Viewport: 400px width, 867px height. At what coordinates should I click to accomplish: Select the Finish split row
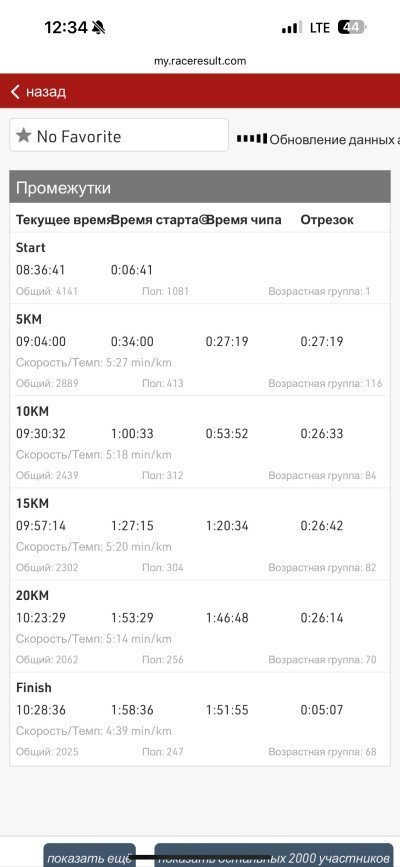[x=200, y=719]
